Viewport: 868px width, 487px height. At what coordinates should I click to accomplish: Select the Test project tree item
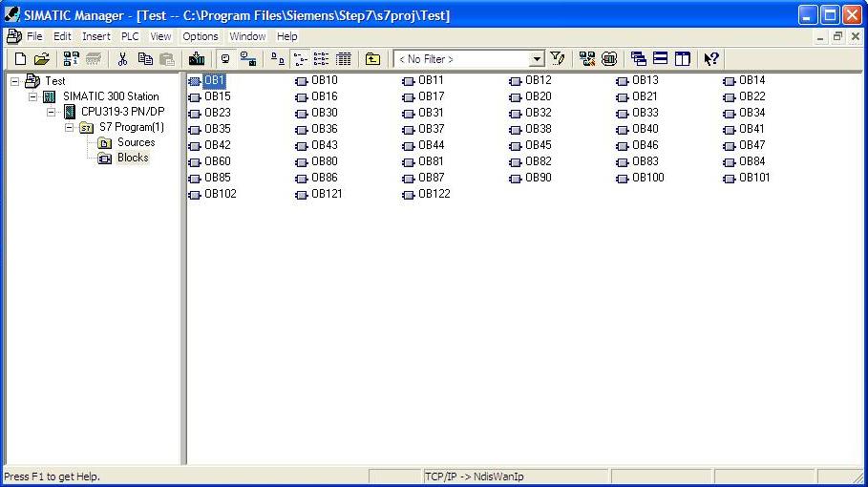(54, 81)
